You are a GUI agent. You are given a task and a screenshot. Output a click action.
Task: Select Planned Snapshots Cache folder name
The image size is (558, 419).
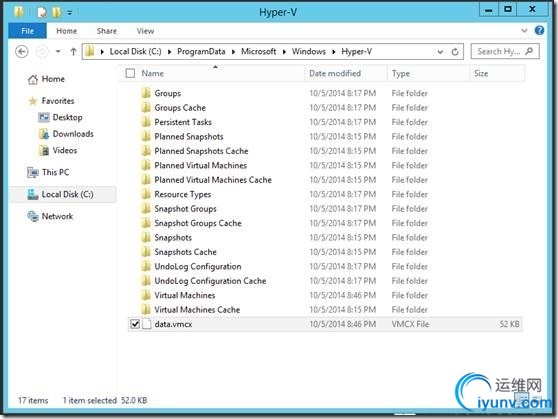[201, 151]
